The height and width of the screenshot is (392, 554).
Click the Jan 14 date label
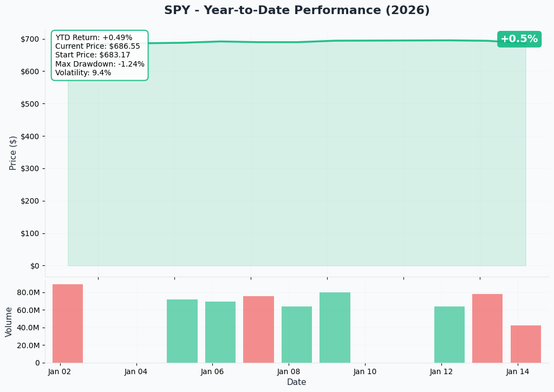(517, 371)
